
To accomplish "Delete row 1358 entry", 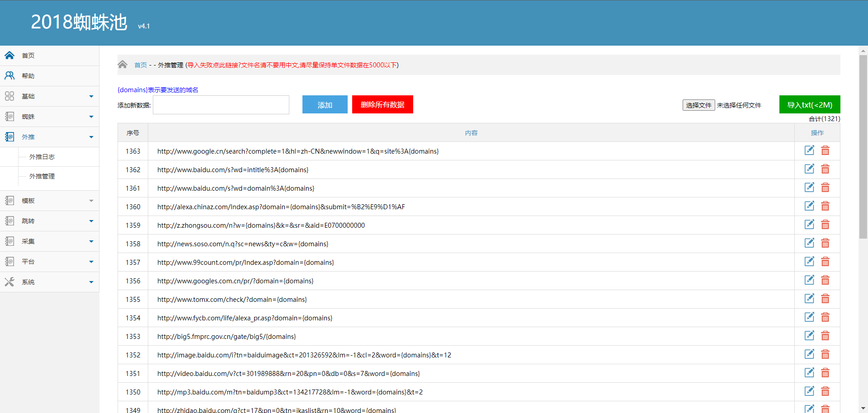I will tap(825, 243).
